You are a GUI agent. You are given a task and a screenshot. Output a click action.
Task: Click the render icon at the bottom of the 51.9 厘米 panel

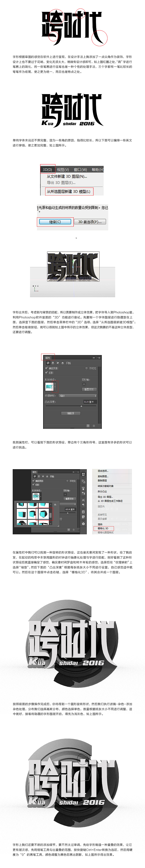(88, 426)
